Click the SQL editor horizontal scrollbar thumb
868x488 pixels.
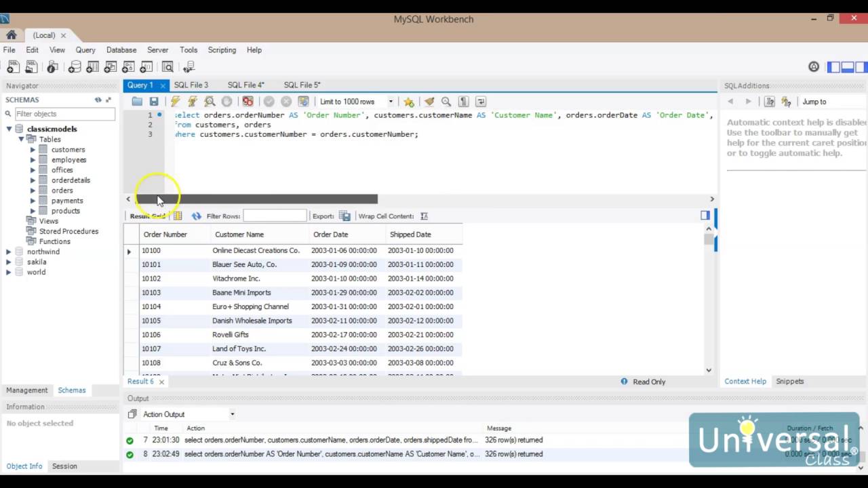click(256, 199)
